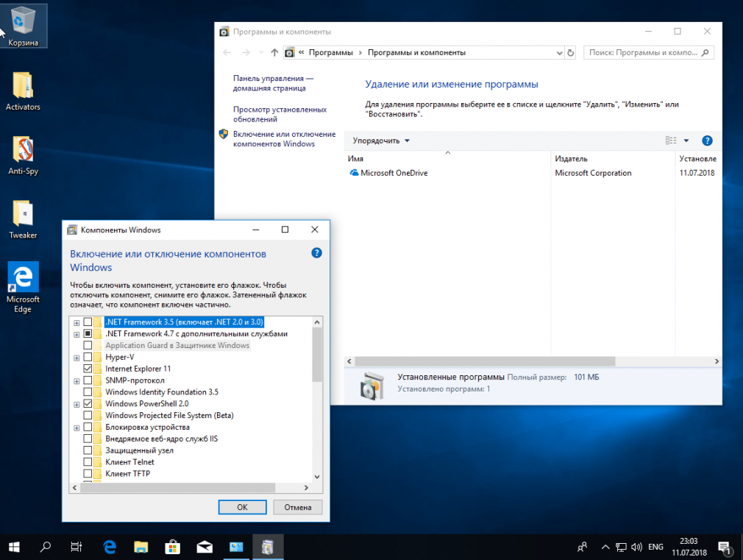Click the Программы breadcrumb in address bar
The height and width of the screenshot is (560, 743).
[331, 53]
